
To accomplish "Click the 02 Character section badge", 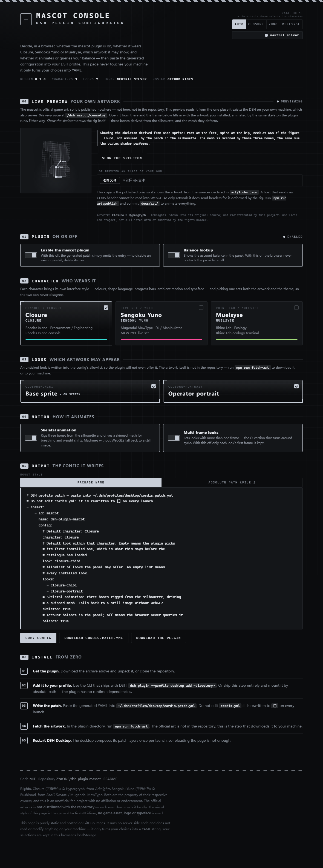I will pos(24,281).
